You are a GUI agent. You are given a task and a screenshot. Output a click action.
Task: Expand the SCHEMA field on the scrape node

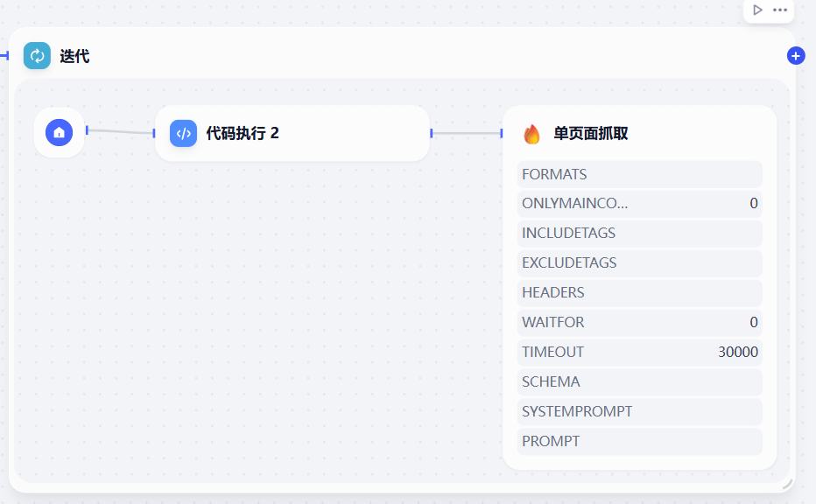coord(639,381)
